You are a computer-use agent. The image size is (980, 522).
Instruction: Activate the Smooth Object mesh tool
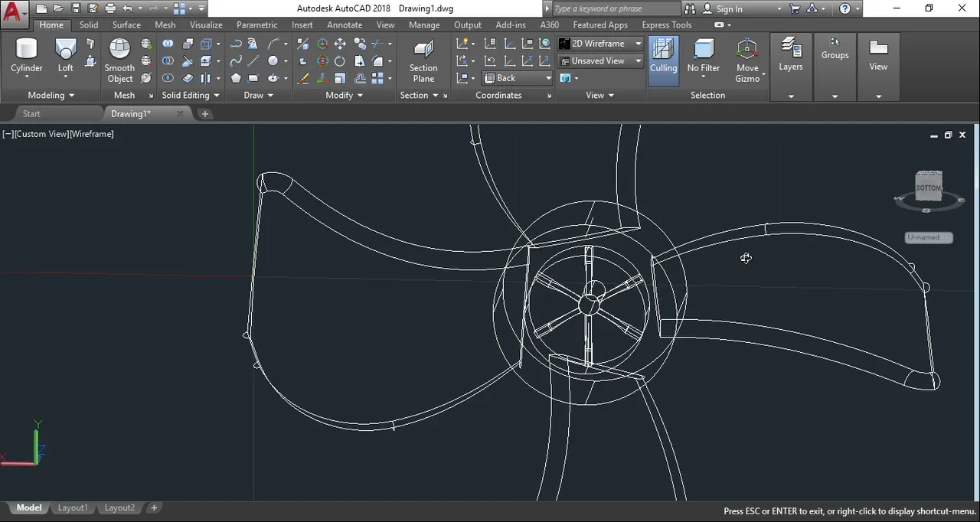(x=119, y=60)
